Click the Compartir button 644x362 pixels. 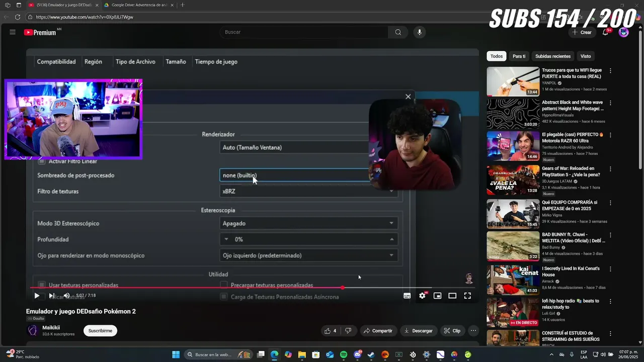378,331
